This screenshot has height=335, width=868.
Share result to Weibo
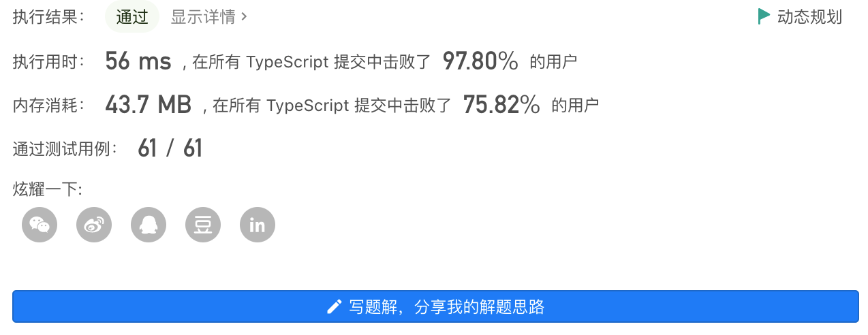pos(94,225)
